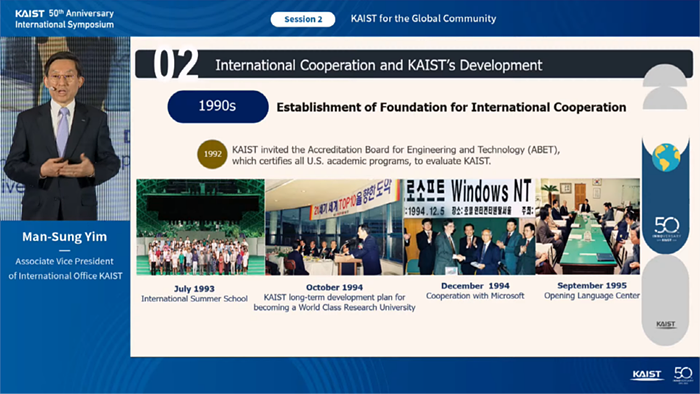Click 'International Summer School' caption
This screenshot has width=700, height=394.
(x=194, y=299)
